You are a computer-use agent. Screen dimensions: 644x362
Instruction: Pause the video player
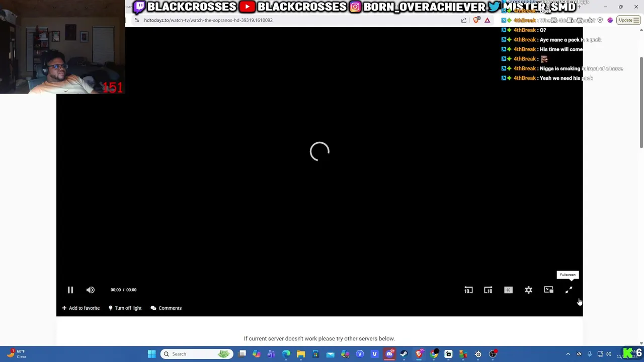[70, 290]
